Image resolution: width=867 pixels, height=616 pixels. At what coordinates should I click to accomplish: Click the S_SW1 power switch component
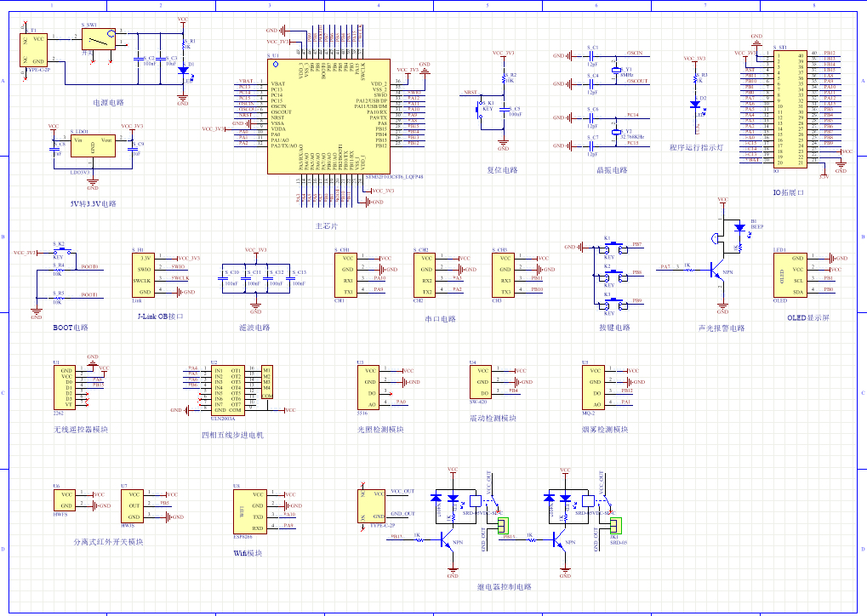click(99, 40)
